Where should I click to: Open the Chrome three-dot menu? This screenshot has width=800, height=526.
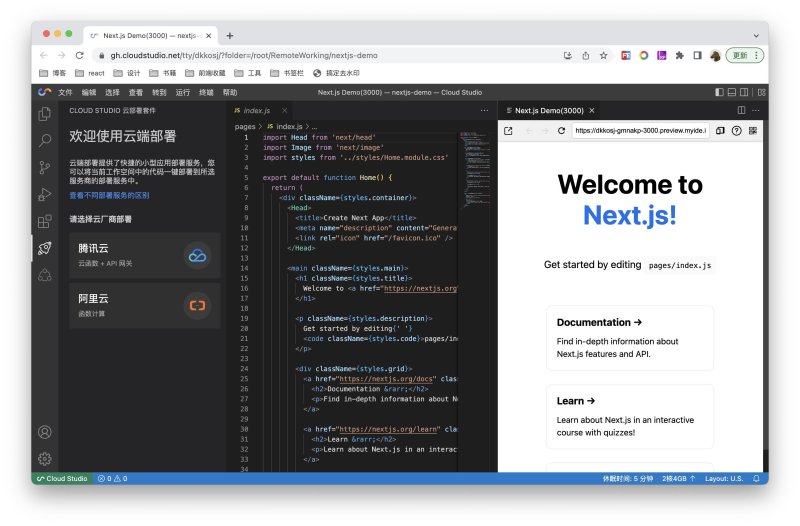coord(757,55)
